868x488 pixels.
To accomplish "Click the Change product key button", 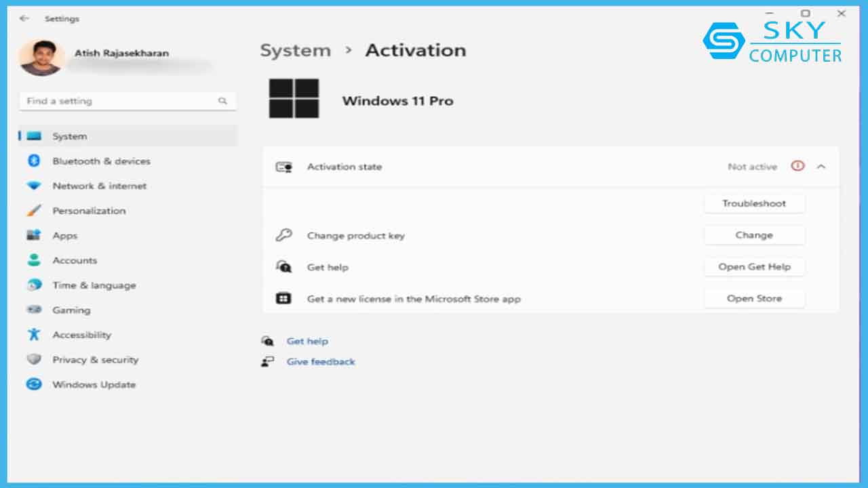I will coord(754,235).
